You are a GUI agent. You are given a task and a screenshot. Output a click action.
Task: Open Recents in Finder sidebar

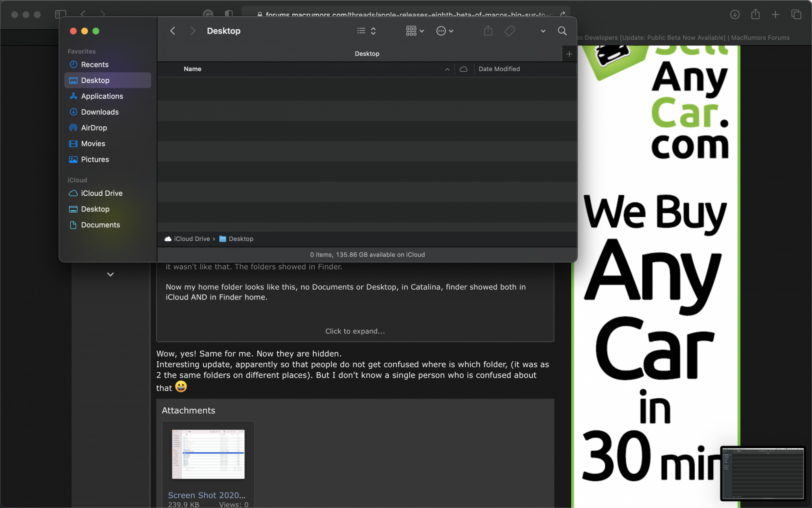[108, 65]
